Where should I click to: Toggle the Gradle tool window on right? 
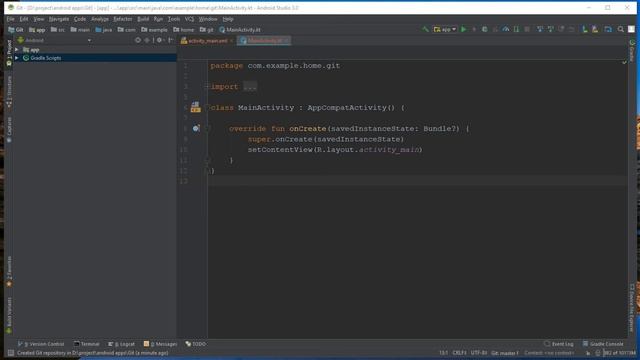point(632,51)
